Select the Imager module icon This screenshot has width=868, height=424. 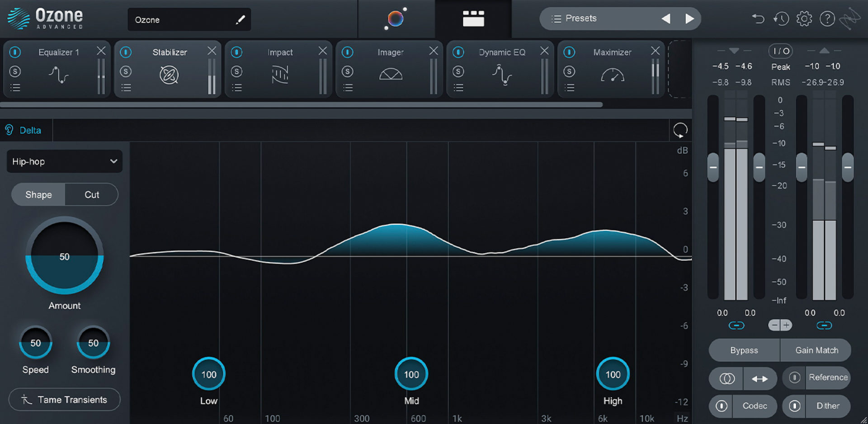pyautogui.click(x=390, y=75)
